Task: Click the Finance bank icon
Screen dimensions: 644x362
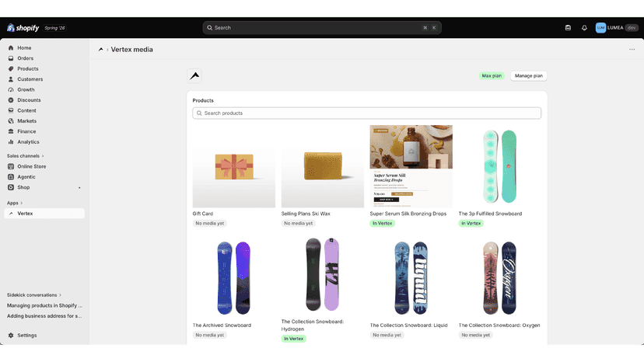Action: coord(11,132)
